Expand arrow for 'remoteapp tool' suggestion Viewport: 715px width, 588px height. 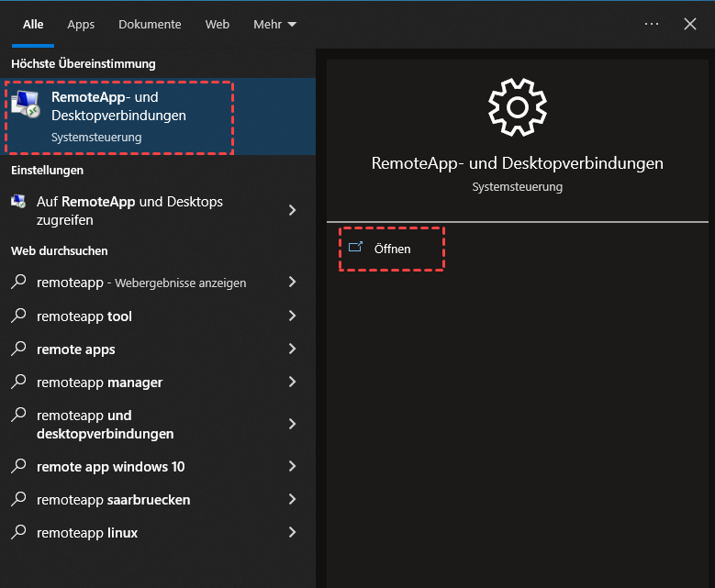292,316
